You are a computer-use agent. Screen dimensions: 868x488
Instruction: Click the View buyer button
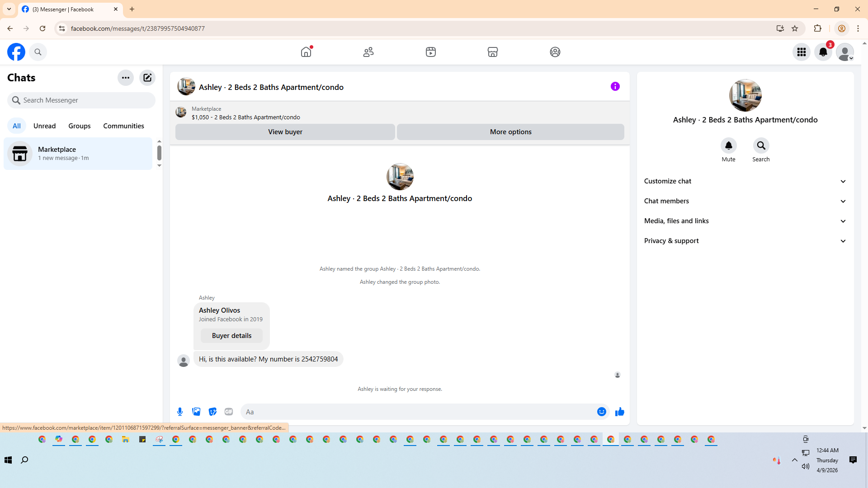click(285, 132)
